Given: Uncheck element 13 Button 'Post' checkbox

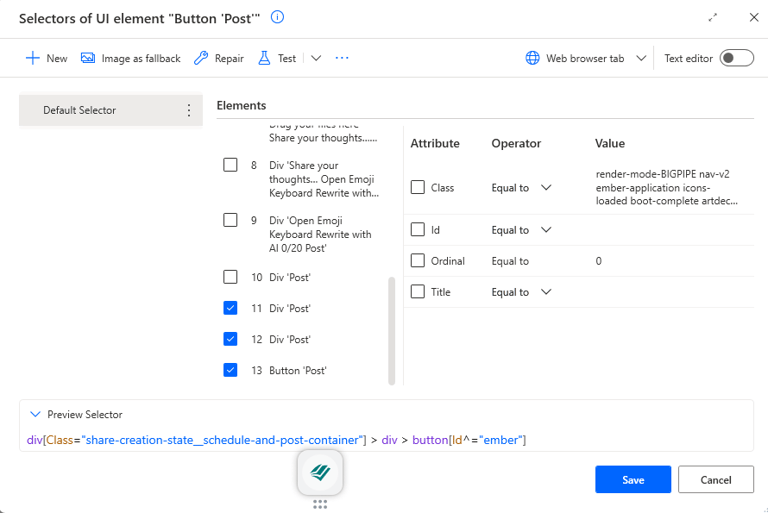Looking at the screenshot, I should click(x=231, y=370).
